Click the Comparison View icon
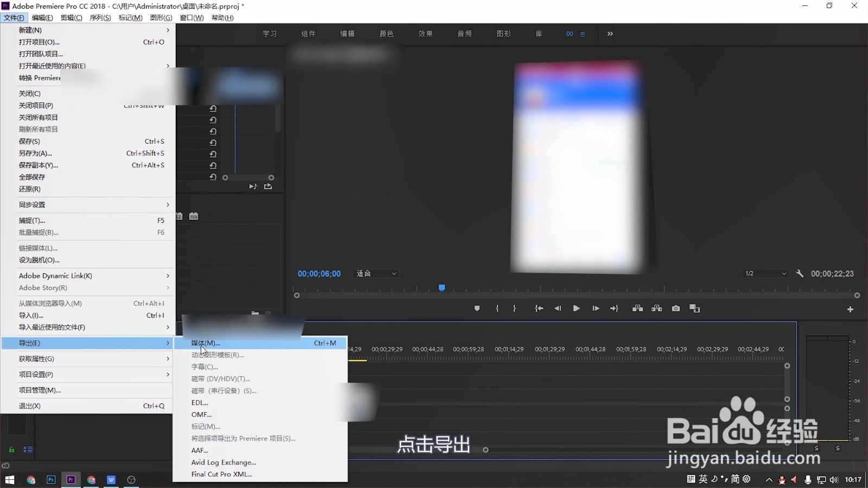868x488 pixels. (x=695, y=308)
